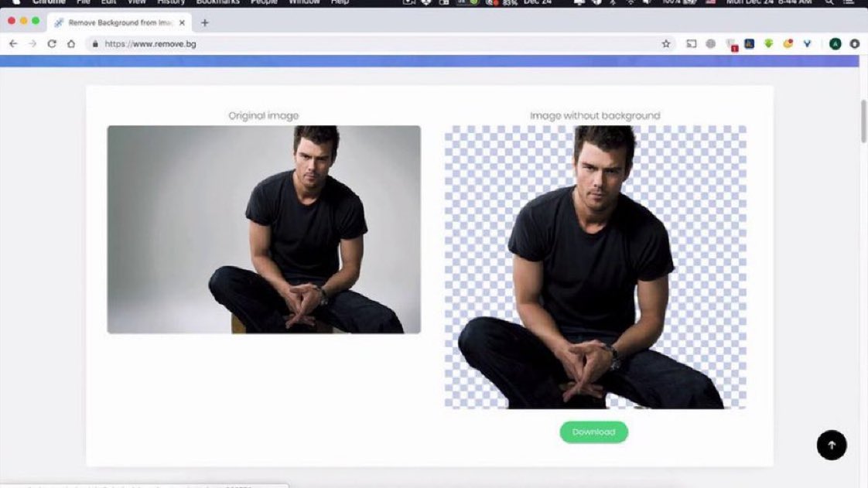Viewport: 868px width, 488px height.
Task: Open the Apple menu
Action: pyautogui.click(x=15, y=2)
